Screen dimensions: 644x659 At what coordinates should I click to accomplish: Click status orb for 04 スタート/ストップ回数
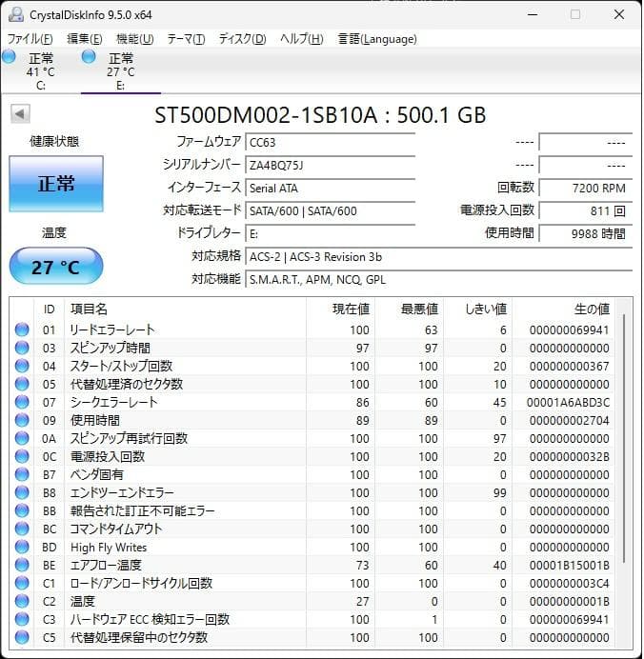22,366
